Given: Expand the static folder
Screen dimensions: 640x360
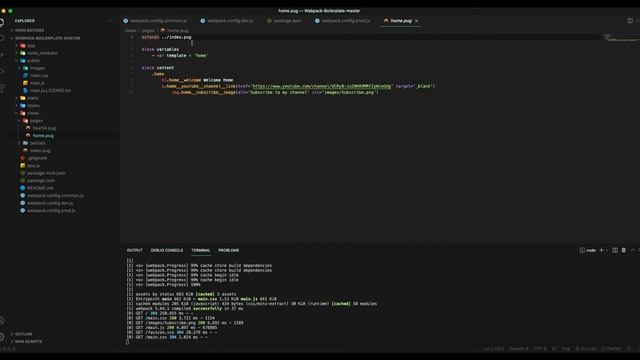Looking at the screenshot, I should point(17,98).
